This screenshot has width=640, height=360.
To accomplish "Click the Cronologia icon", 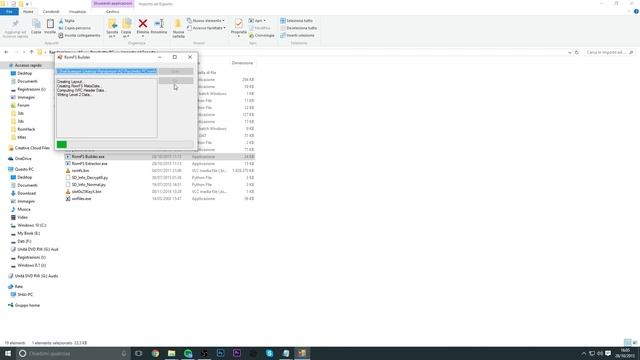I will click(x=262, y=36).
